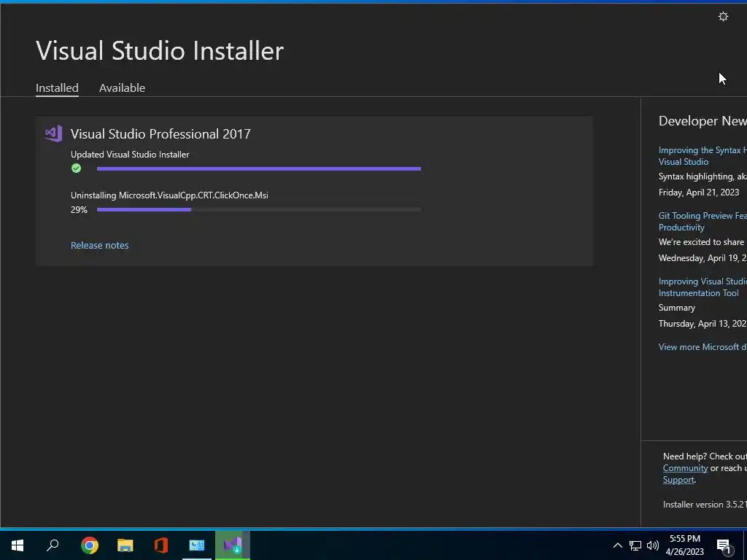Click the Developer News heading
Viewport: 747px width, 560px height.
pos(703,121)
